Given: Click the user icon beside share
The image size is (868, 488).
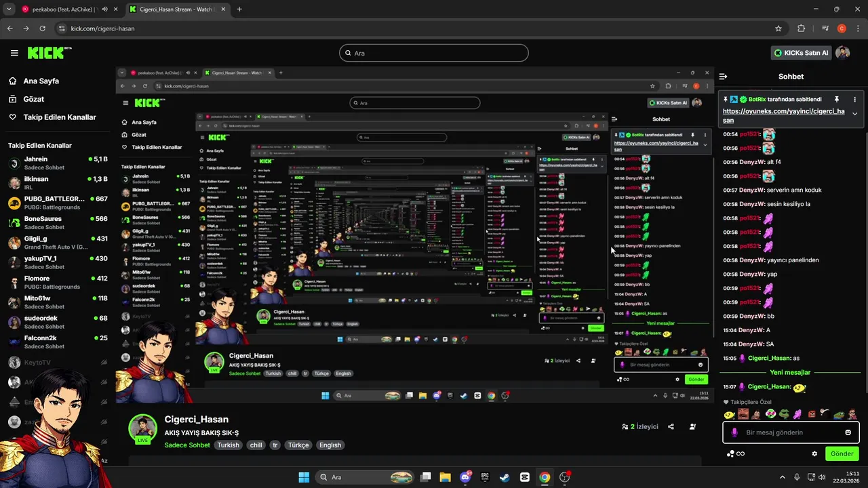Looking at the screenshot, I should 692,427.
